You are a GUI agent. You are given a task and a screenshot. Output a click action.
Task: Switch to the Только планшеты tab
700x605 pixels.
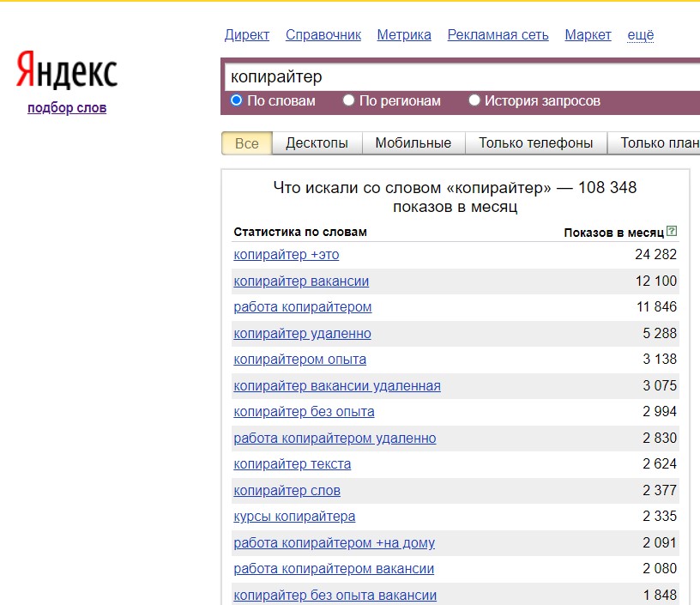pos(654,142)
